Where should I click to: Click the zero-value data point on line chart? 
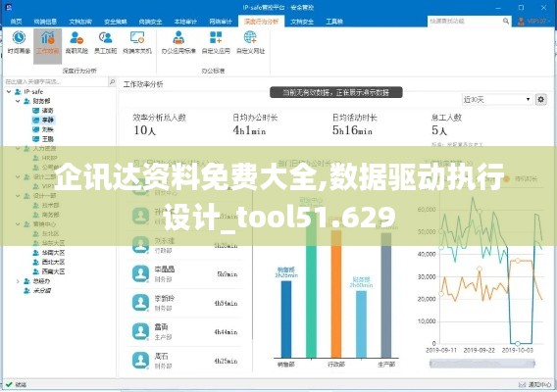tap(518, 343)
